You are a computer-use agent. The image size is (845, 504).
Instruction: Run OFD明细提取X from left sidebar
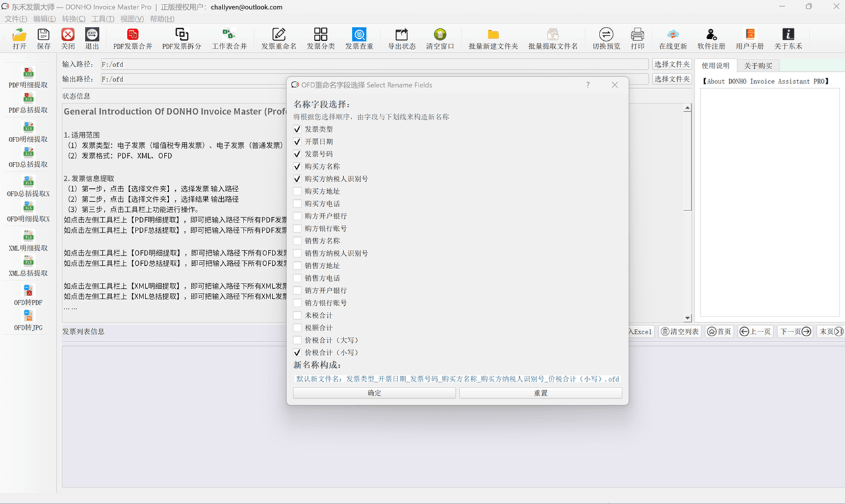click(x=28, y=211)
